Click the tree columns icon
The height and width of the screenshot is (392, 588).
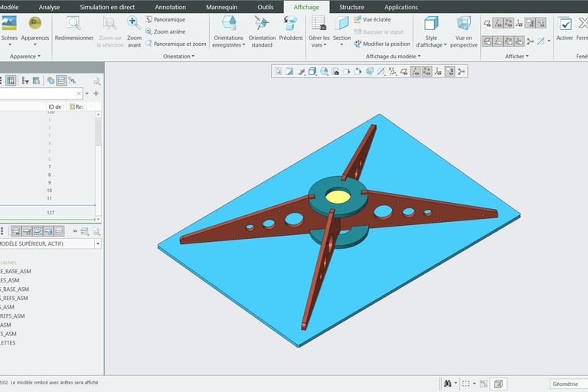click(36, 80)
